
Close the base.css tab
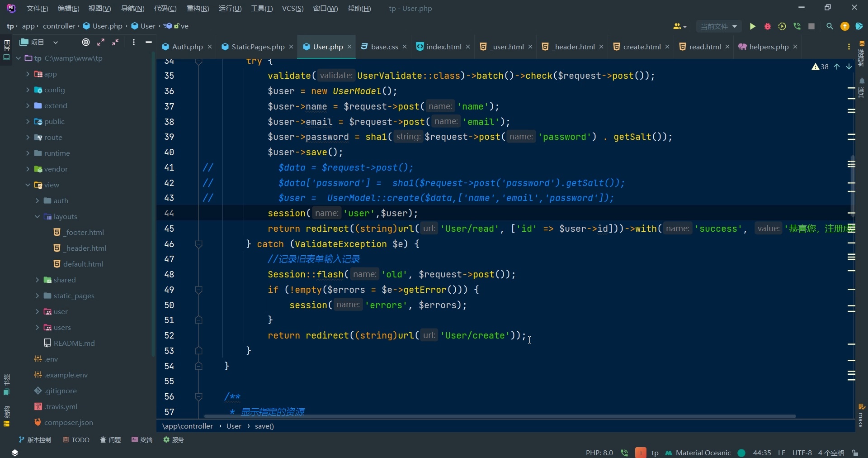(x=405, y=47)
